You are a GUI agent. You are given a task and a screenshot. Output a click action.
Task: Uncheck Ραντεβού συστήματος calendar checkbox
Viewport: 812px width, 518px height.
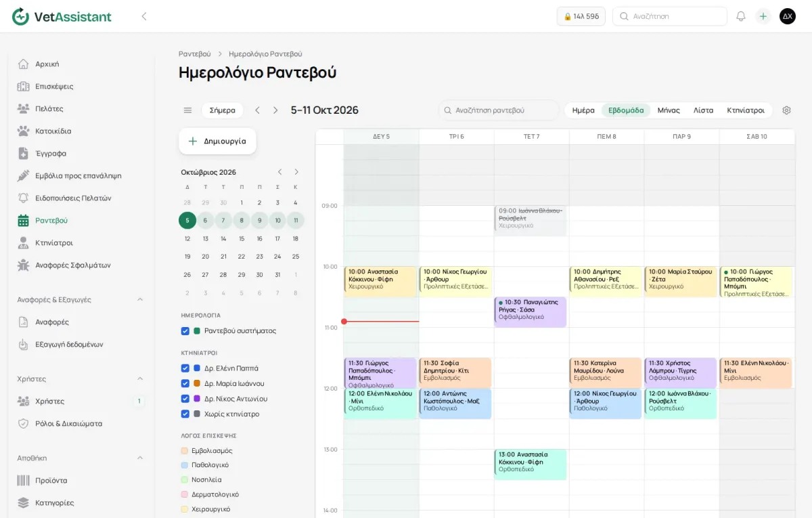185,331
